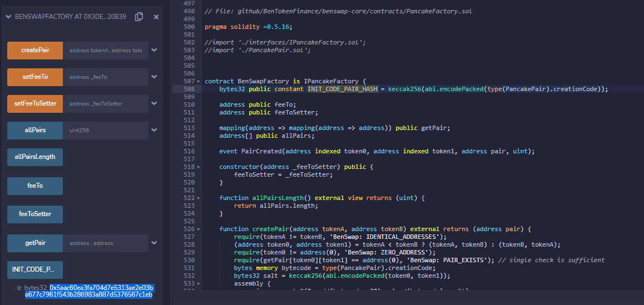Viewport: 644px width, 305px height.
Task: Click line number 526 in gutter
Action: 189,229
